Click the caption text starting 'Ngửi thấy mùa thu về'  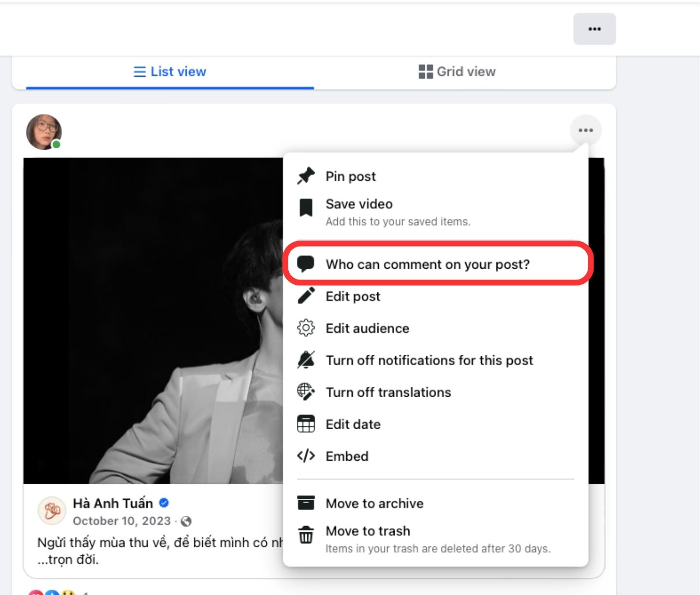pos(160,551)
